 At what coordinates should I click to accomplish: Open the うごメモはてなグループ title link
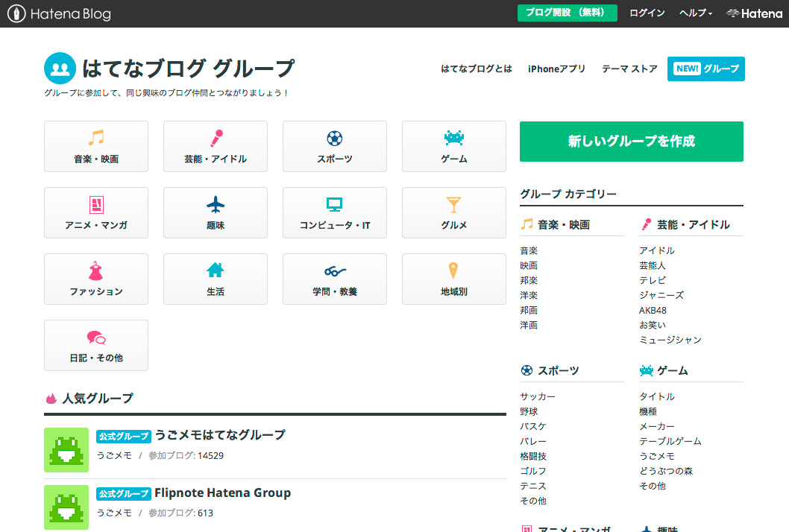coord(220,435)
